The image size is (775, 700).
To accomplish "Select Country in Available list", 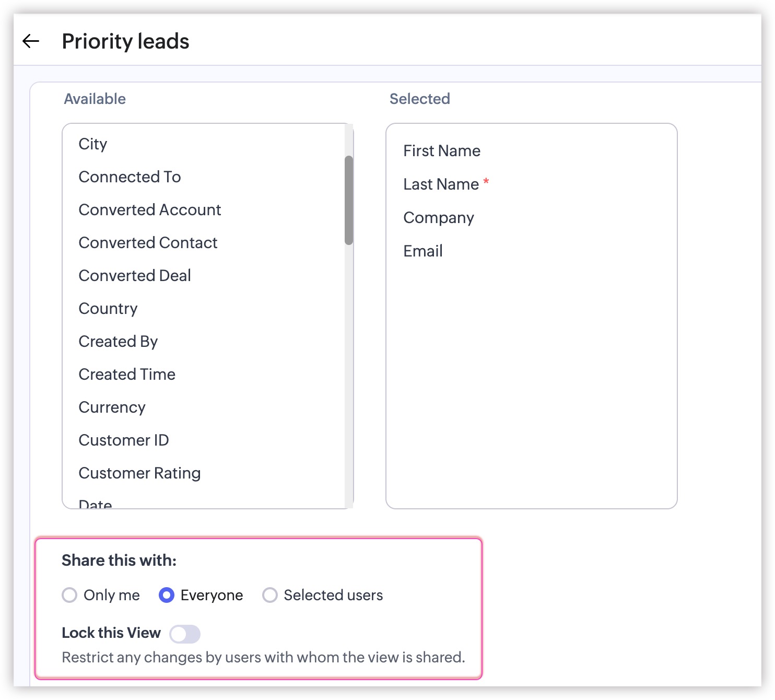I will coord(108,309).
